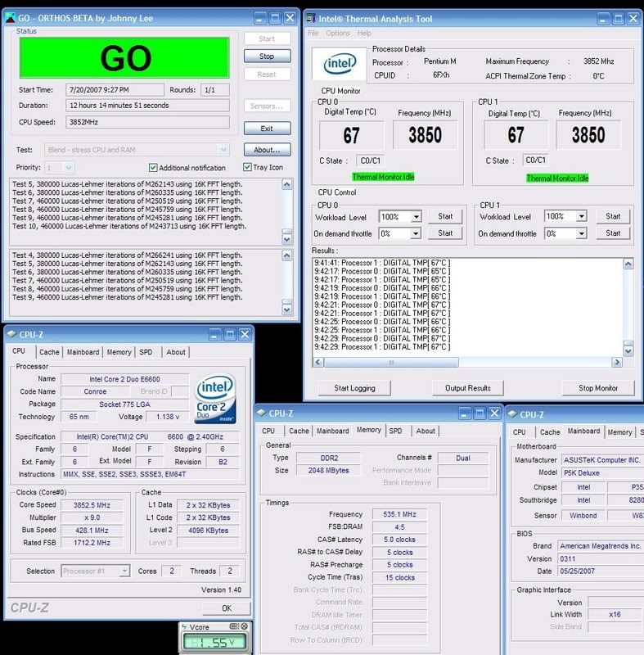This screenshot has width=644, height=655.
Task: Click the Intel Thermal Analysis Tool title icon
Action: [311, 18]
